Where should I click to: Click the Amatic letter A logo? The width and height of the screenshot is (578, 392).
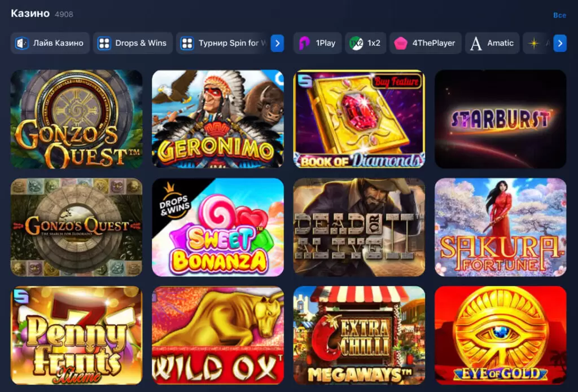coord(476,43)
